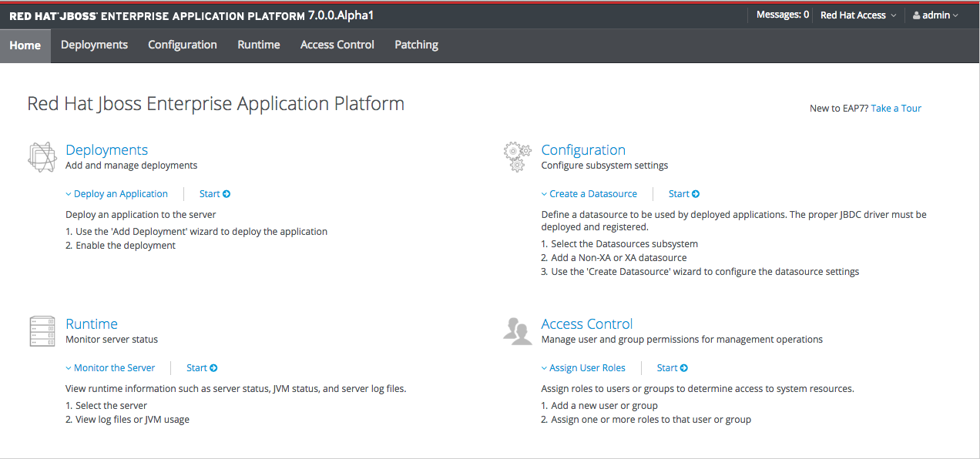Screen dimensions: 980x459
Task: Open the Configuration tab in navigation bar
Action: [183, 45]
